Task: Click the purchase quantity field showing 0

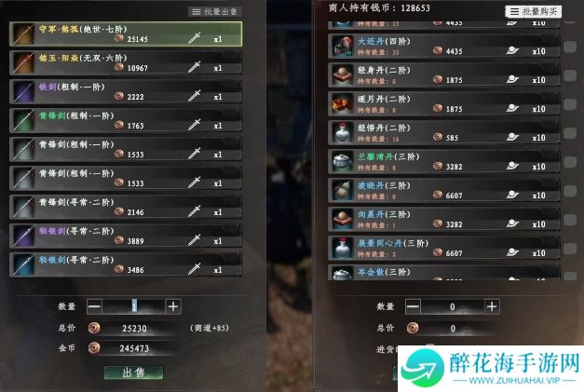Action: [x=453, y=306]
